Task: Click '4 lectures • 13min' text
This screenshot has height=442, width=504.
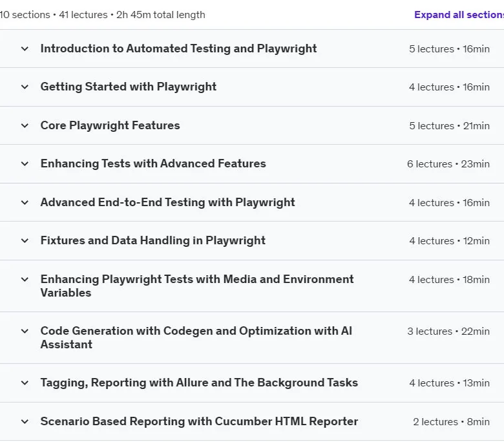Action: [x=449, y=383]
